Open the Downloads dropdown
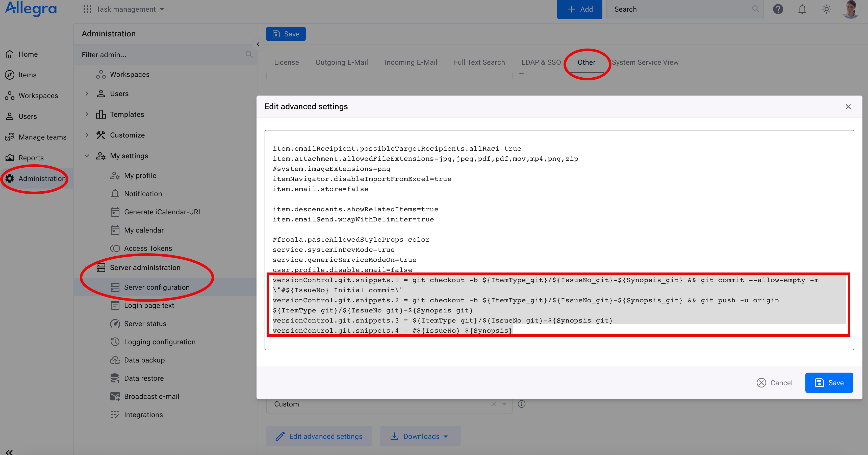 420,436
